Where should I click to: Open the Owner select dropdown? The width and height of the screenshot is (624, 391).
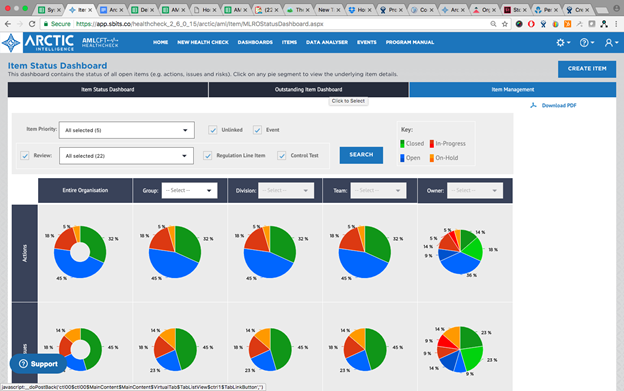click(x=475, y=191)
